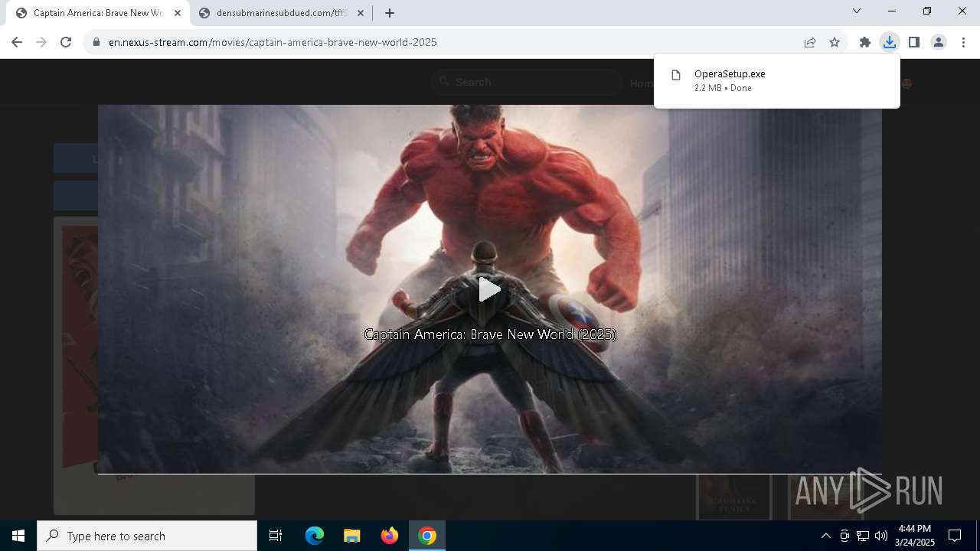Open network status tray icon
980x551 pixels.
(863, 536)
